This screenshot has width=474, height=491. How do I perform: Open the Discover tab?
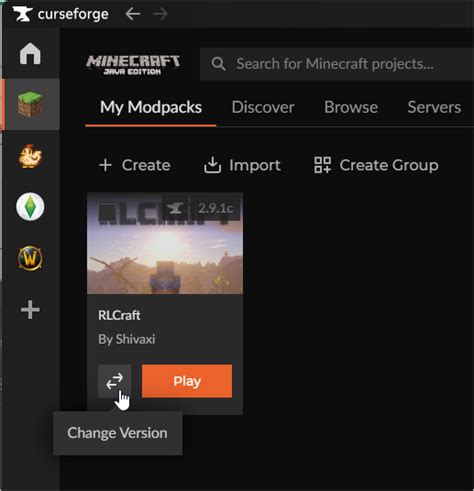[x=263, y=107]
